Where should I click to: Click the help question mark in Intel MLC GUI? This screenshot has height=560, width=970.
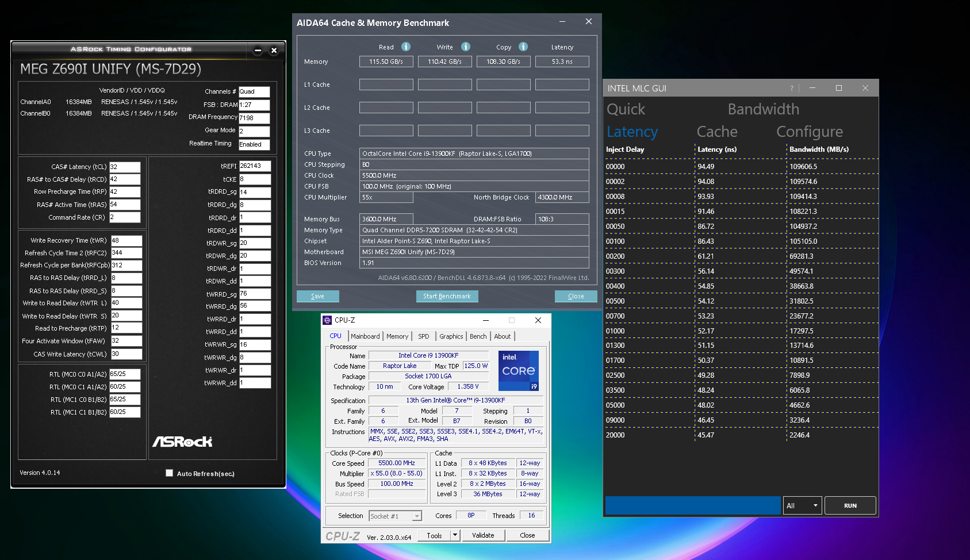[792, 88]
